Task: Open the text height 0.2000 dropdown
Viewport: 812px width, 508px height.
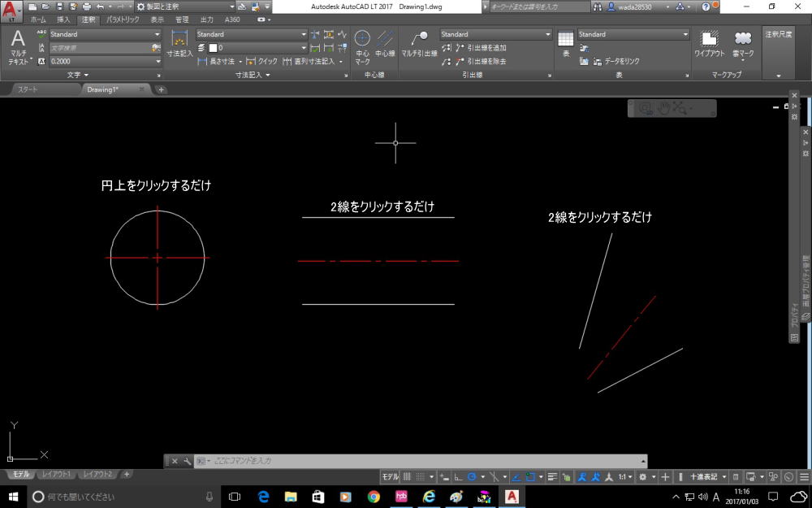Action: point(105,61)
